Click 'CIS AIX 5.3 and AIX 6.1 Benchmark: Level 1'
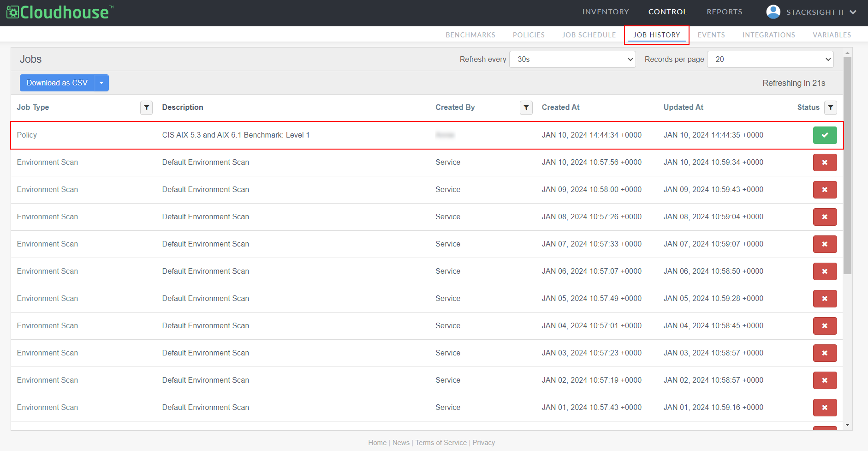Screen dimensions: 868x451 236,135
